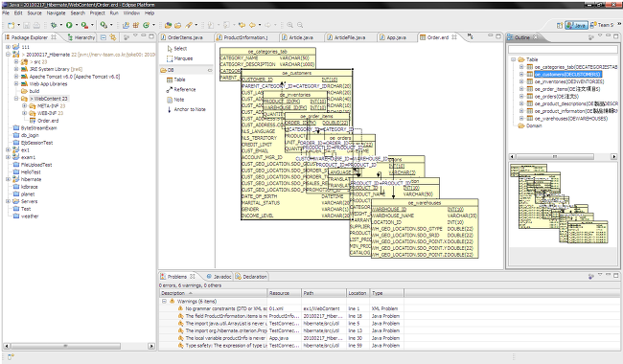
Task: Expand oe_orders node in Outline
Action: (521, 96)
